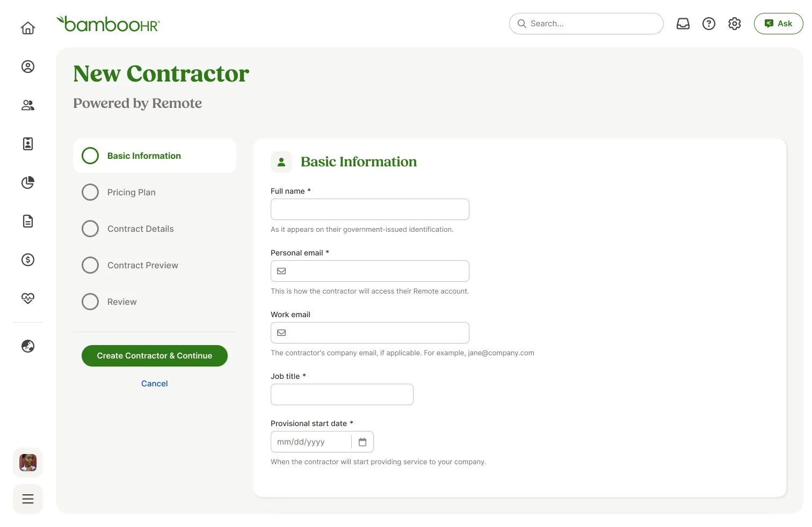The width and height of the screenshot is (812, 527).
Task: Open the globe icon in the sidebar
Action: click(x=28, y=346)
